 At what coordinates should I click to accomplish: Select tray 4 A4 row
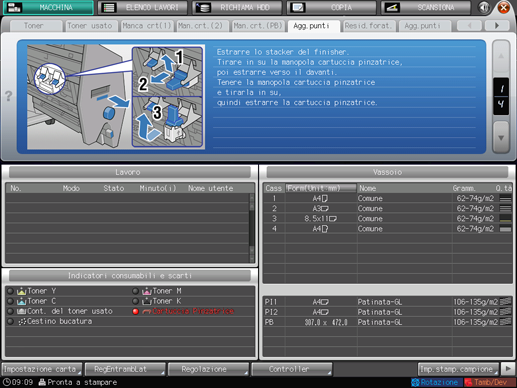pyautogui.click(x=388, y=229)
